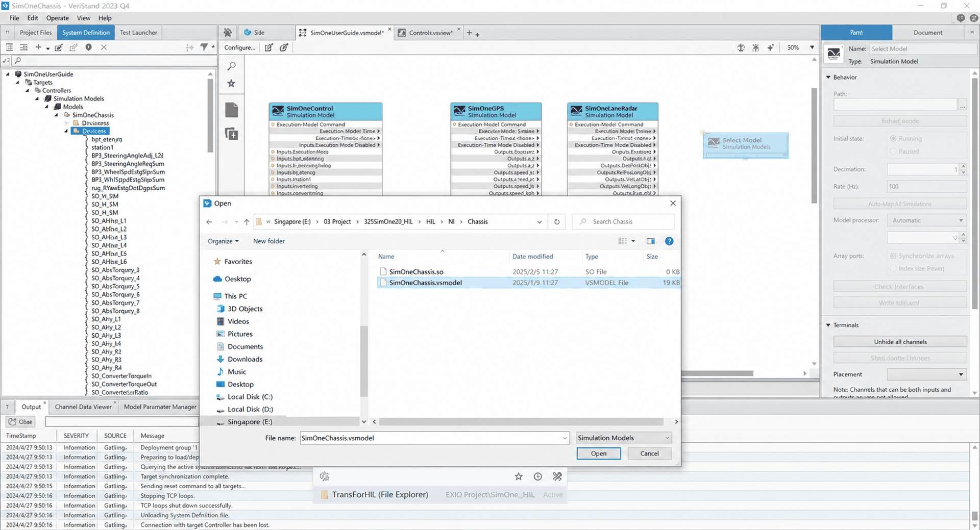Click the add item plus icon in System Definition toolbar

point(38,47)
